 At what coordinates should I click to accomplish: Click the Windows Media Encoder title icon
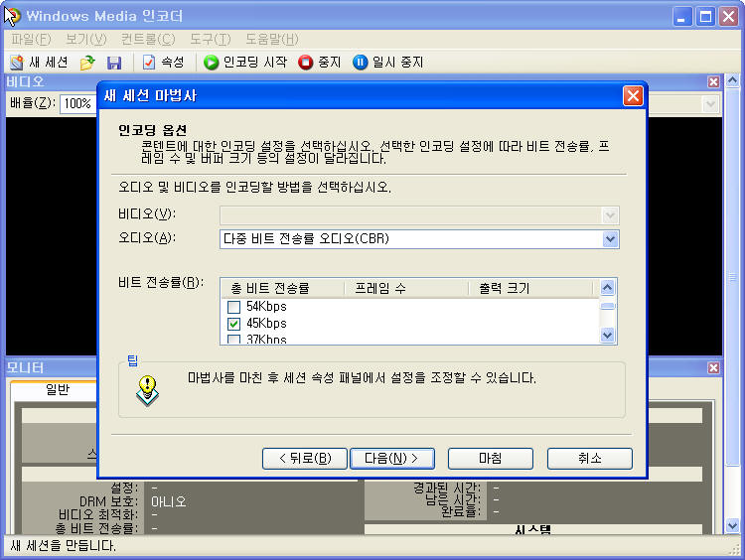tap(11, 16)
